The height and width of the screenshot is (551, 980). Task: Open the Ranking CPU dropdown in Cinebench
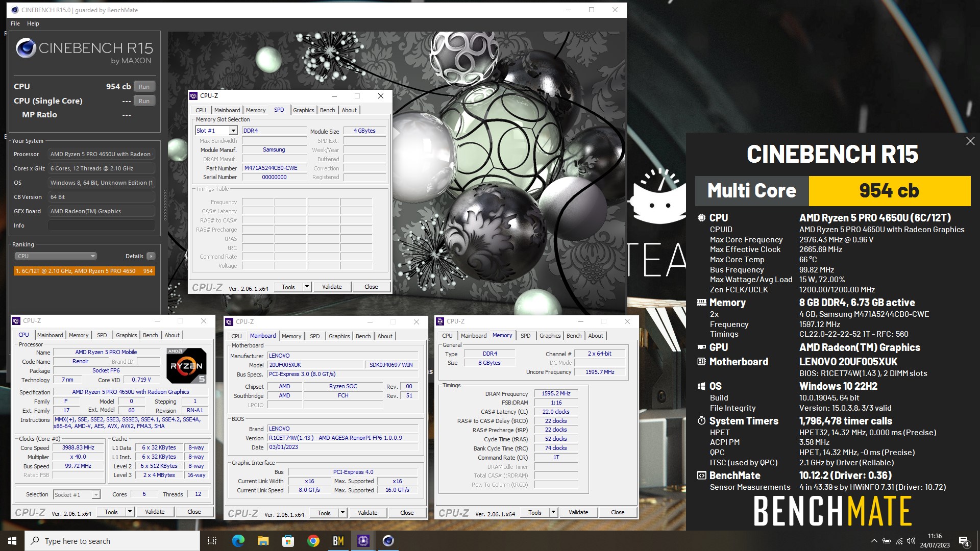55,256
